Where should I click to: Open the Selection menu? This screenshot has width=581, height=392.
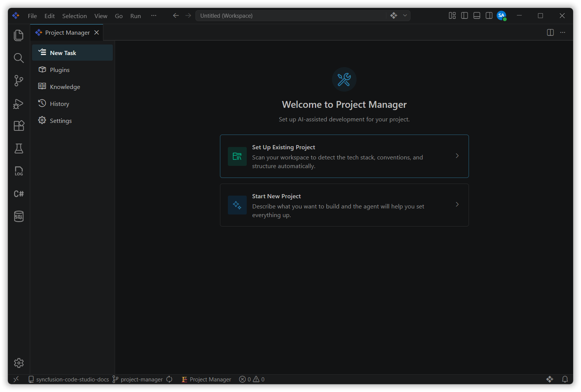74,16
